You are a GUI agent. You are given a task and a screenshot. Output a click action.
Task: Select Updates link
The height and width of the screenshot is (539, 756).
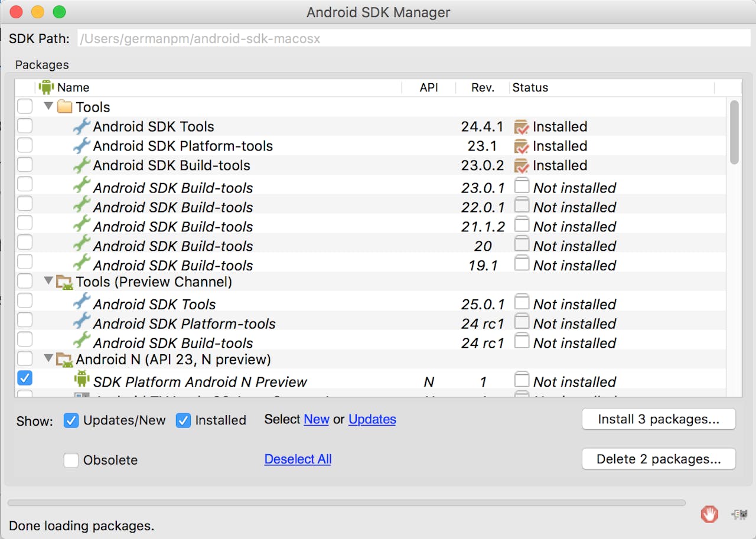(x=372, y=419)
